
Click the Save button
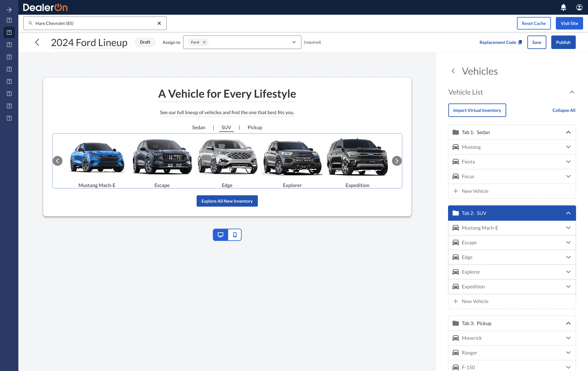(x=537, y=42)
